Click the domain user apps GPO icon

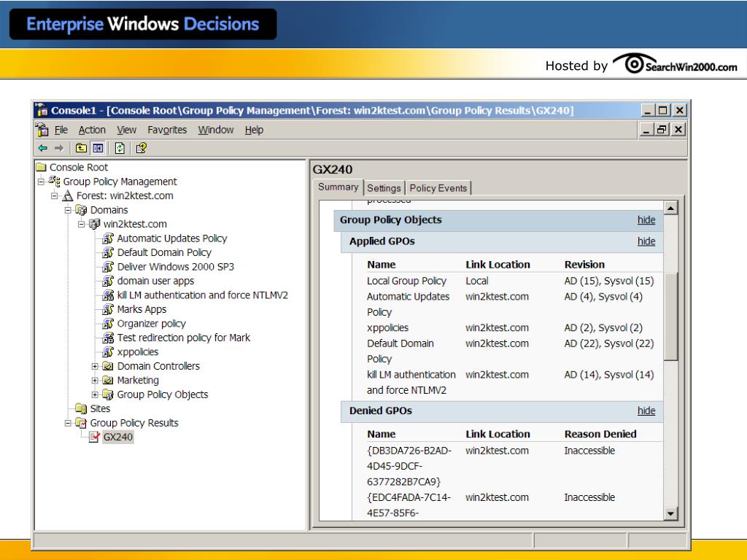click(x=108, y=281)
